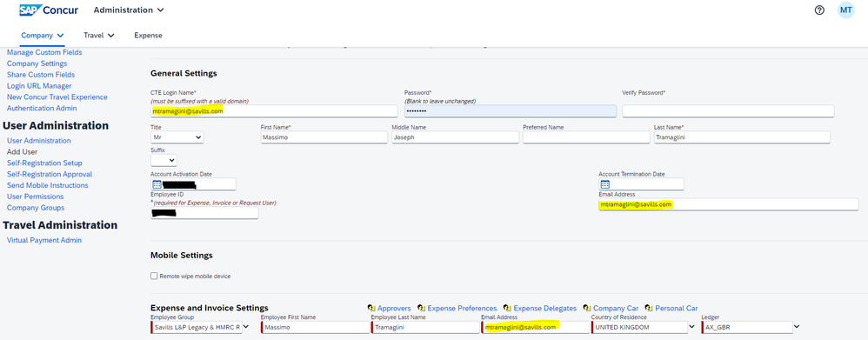Click the SAP Concur logo
This screenshot has width=868, height=340.
click(48, 10)
